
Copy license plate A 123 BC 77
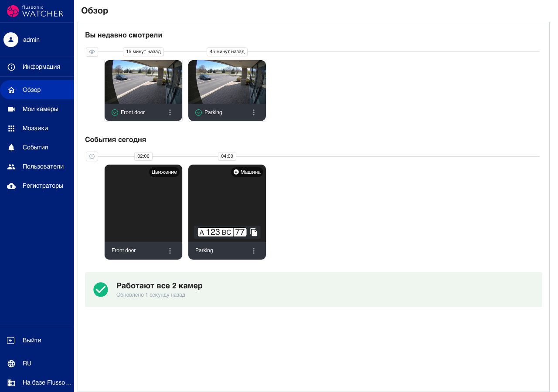click(x=254, y=232)
